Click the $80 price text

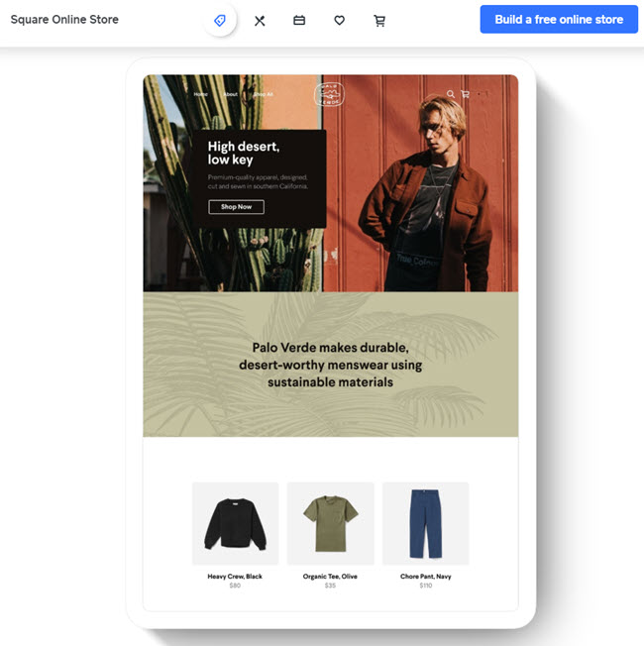point(235,586)
